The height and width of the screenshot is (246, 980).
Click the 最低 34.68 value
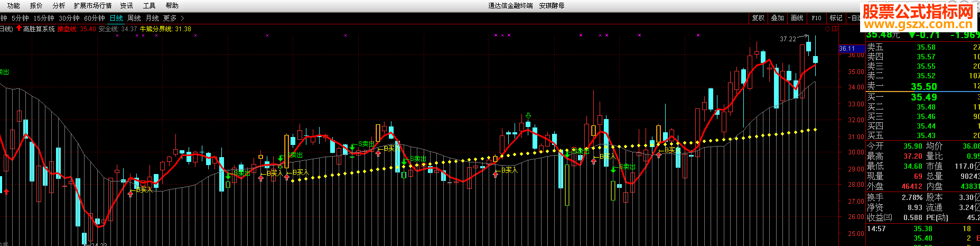913,166
